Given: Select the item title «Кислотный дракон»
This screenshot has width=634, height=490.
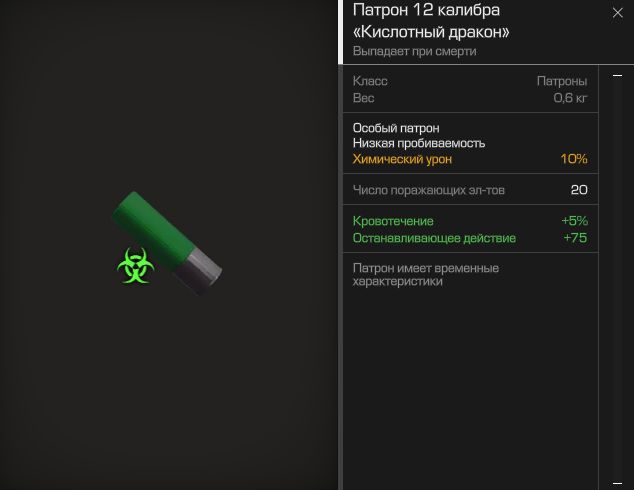Looking at the screenshot, I should (431, 32).
